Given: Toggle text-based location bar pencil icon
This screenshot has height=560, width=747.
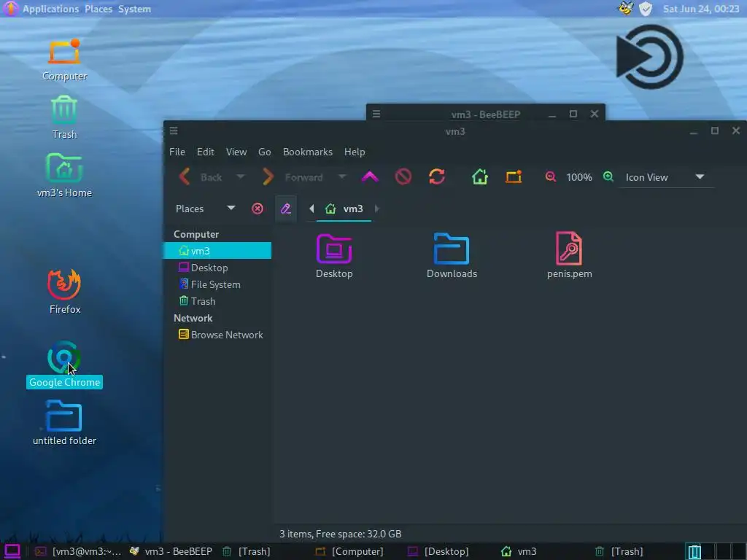Looking at the screenshot, I should point(286,209).
